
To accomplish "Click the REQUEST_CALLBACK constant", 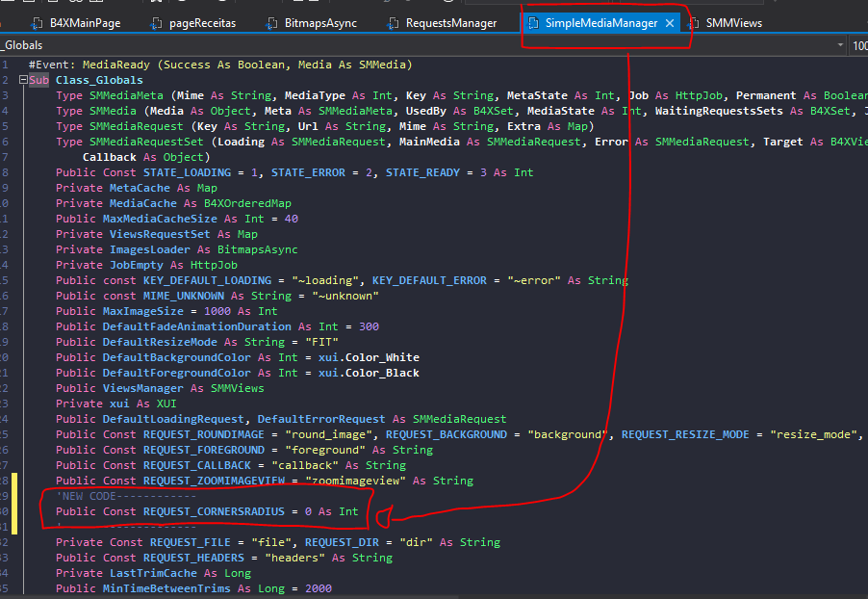I will click(x=196, y=465).
